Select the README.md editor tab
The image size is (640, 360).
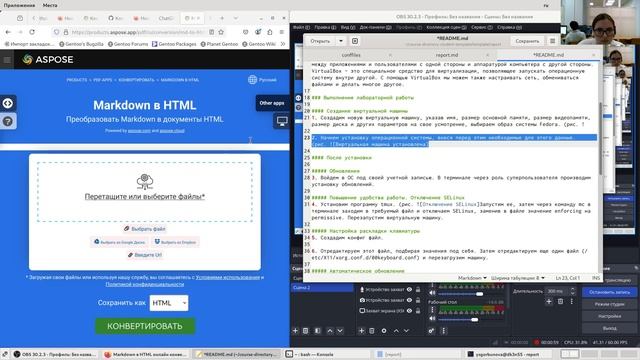click(x=548, y=55)
